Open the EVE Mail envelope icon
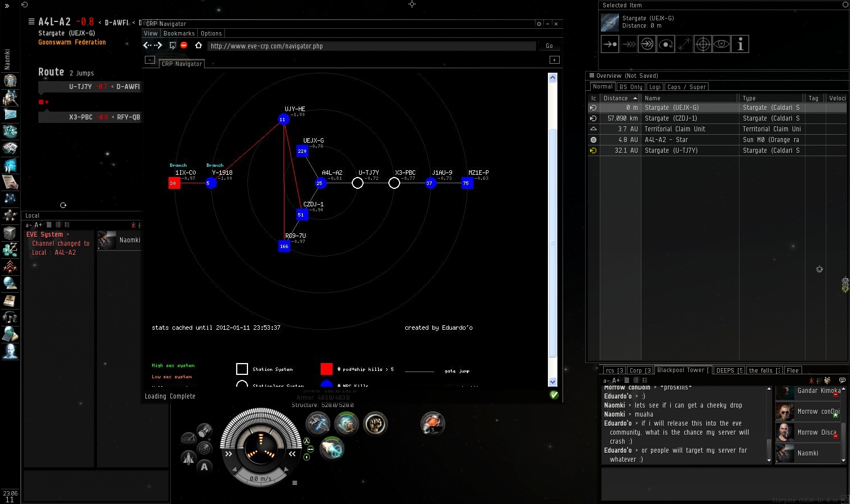The width and height of the screenshot is (850, 504). [10, 114]
